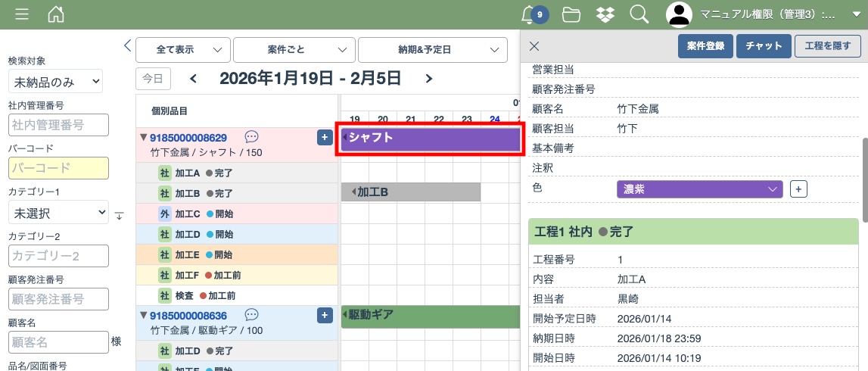Open search with magnifier icon
This screenshot has width=868, height=371.
coord(639,14)
